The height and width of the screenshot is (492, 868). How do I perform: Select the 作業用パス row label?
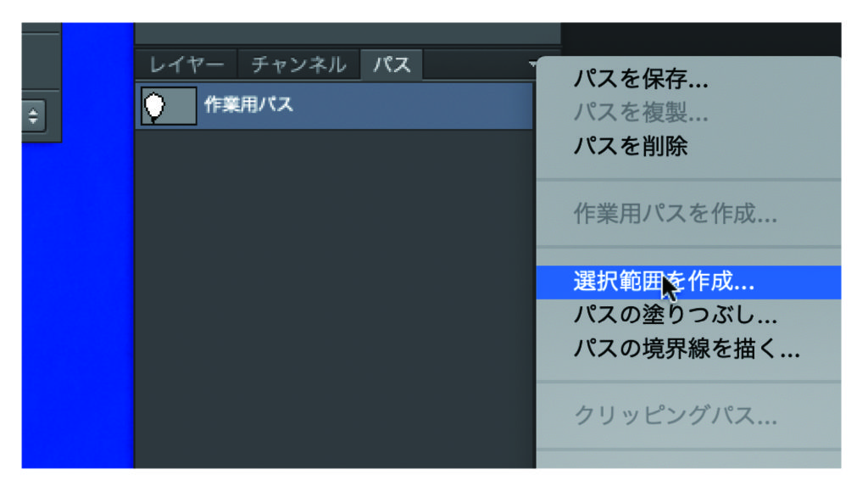tap(248, 104)
